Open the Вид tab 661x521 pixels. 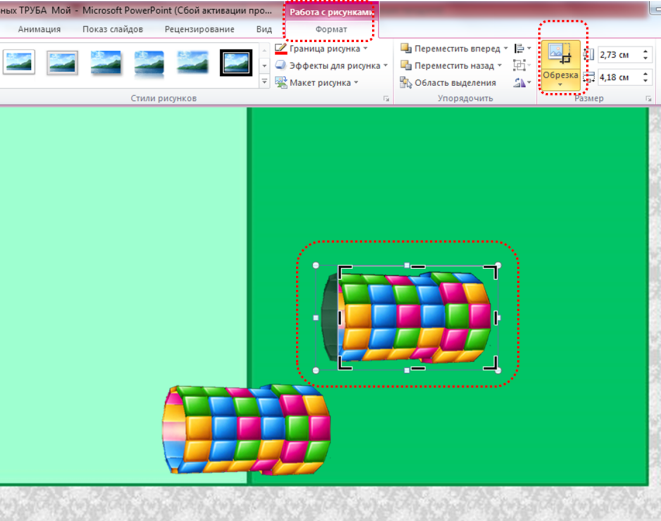pyautogui.click(x=264, y=29)
